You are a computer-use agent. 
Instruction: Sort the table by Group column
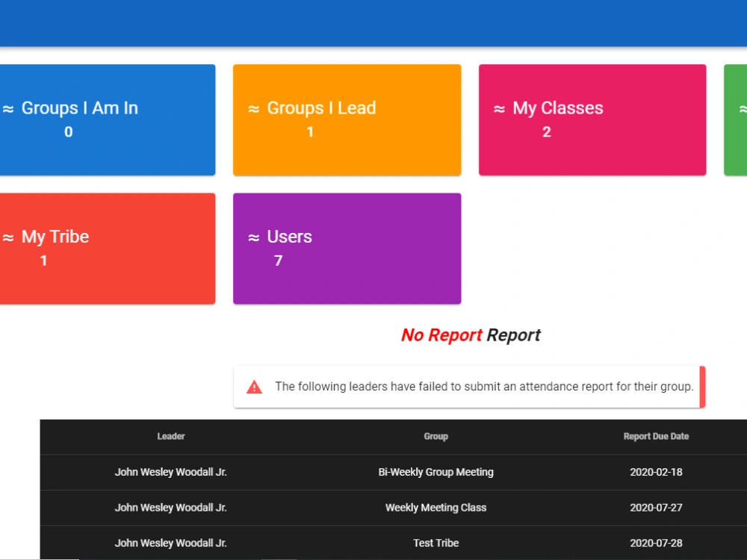tap(436, 437)
